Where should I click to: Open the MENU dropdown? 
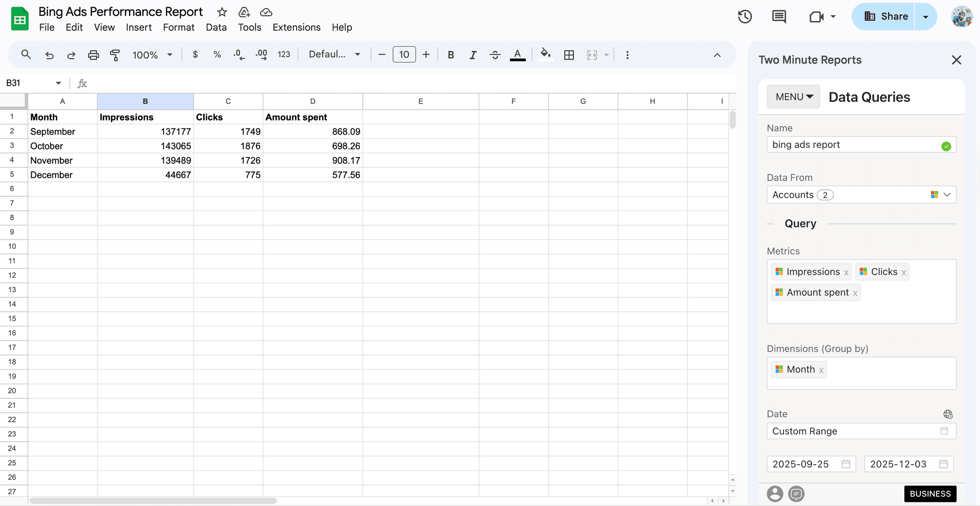(x=793, y=96)
